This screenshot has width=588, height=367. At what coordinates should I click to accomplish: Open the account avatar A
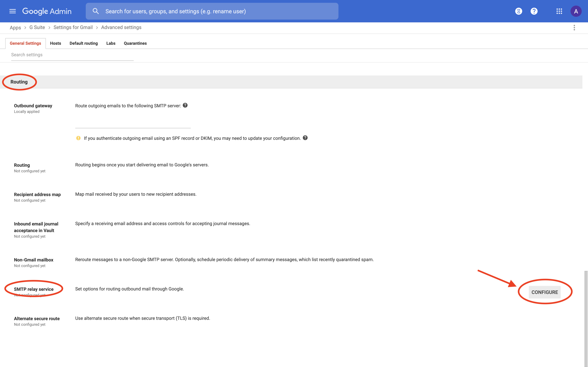(576, 11)
